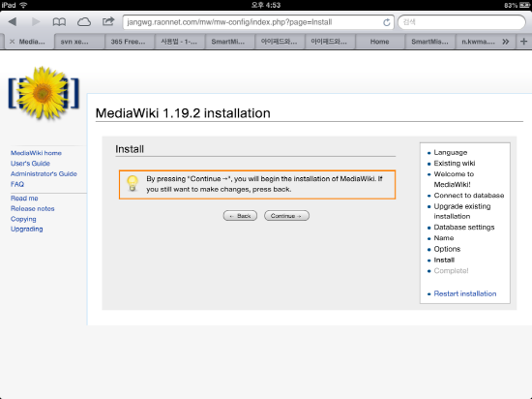Viewport: 532px width, 399px height.
Task: Click the MediaWiki sunflower logo
Action: [44, 93]
